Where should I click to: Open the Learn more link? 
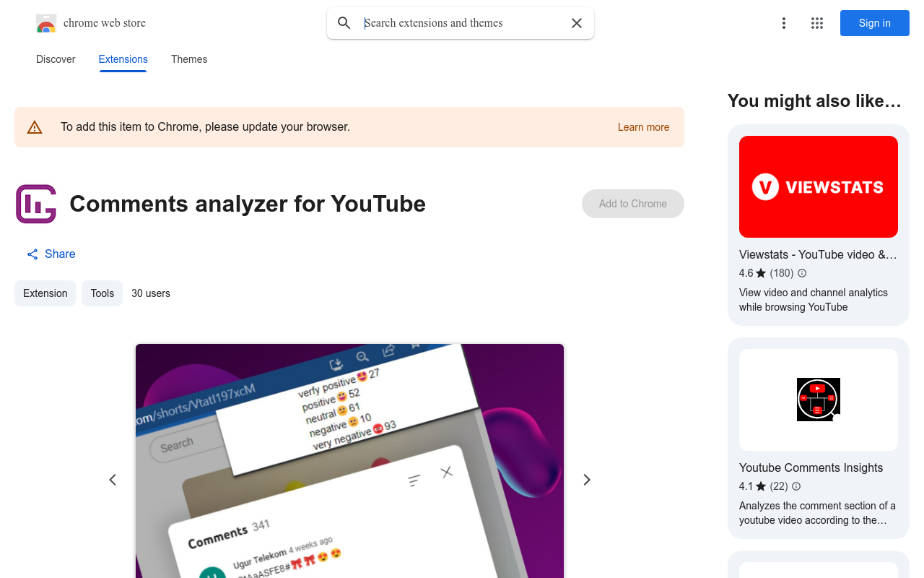click(643, 127)
